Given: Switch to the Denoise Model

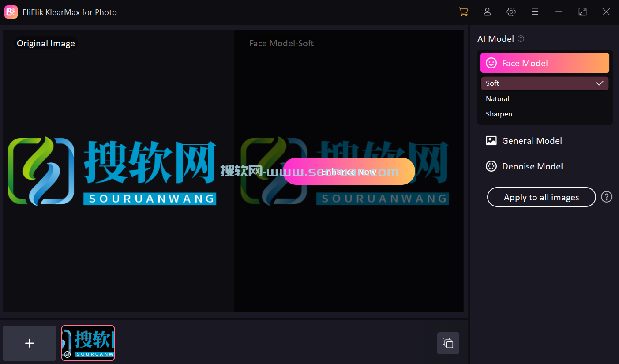Looking at the screenshot, I should click(x=524, y=166).
